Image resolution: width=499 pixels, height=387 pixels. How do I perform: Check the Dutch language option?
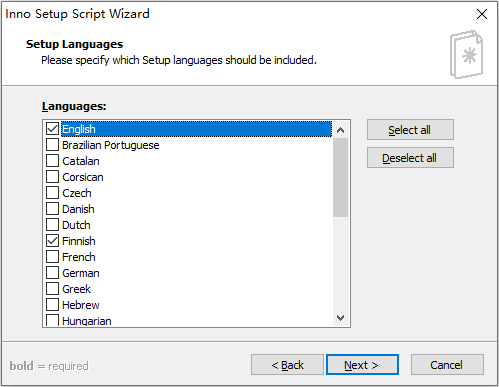pos(52,225)
